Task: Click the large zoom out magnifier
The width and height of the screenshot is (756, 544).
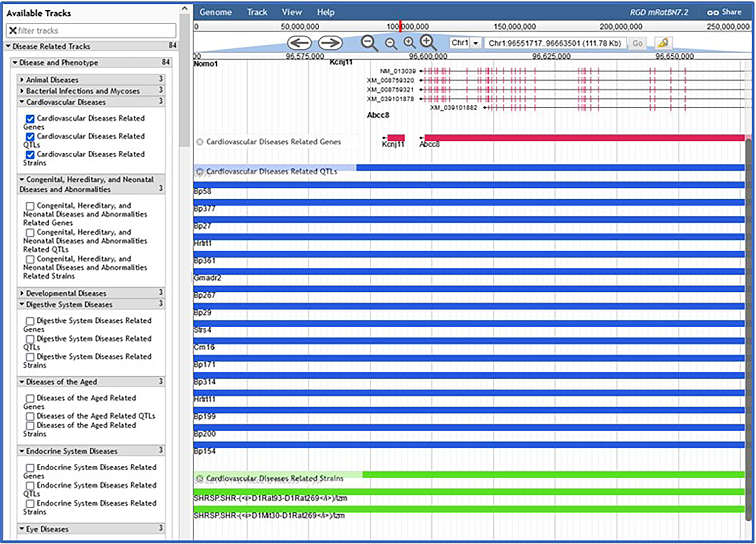Action: pos(369,44)
